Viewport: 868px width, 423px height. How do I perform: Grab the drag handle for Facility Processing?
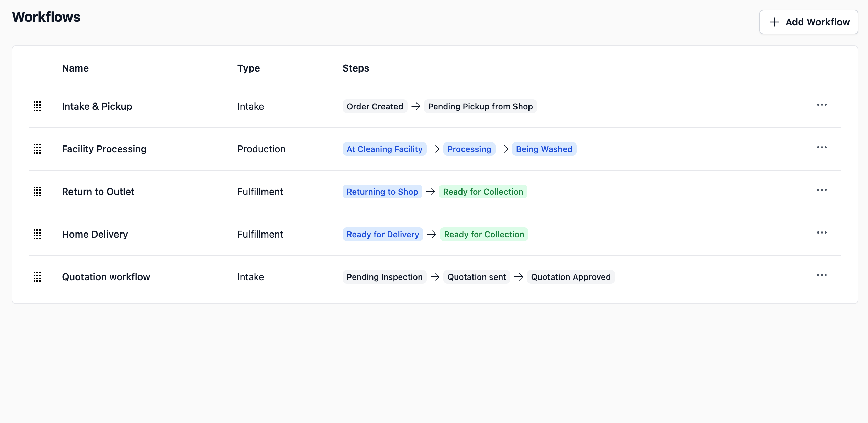pos(37,149)
